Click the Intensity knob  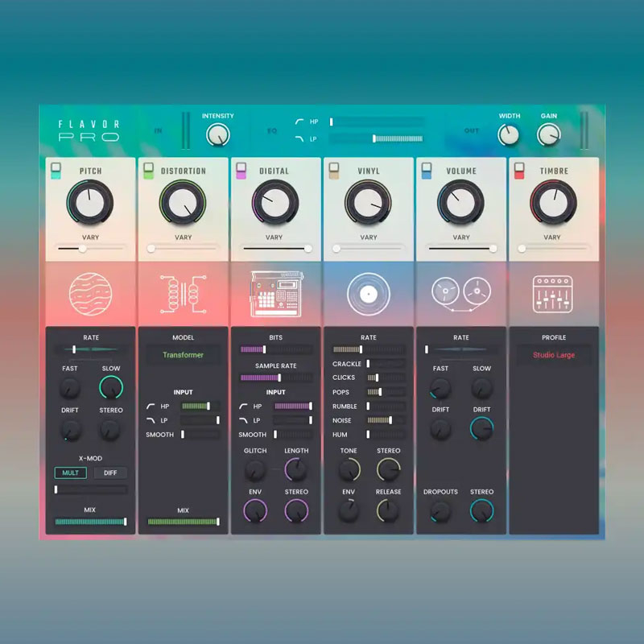coord(217,135)
